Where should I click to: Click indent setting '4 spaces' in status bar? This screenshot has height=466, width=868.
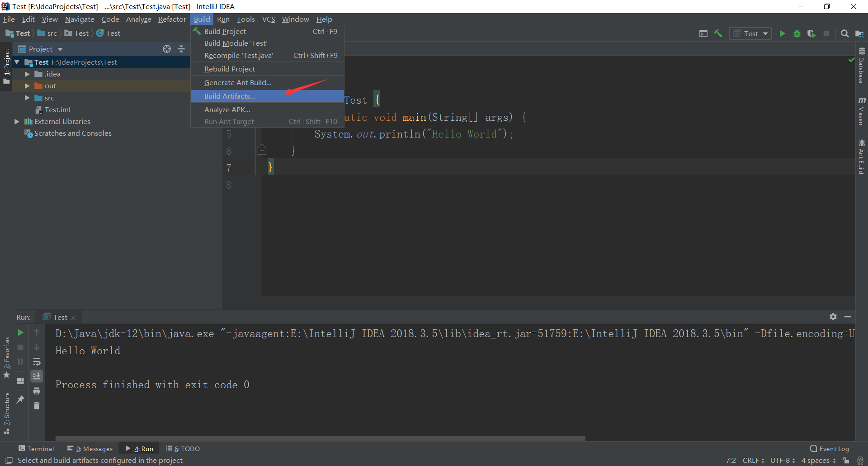point(818,460)
